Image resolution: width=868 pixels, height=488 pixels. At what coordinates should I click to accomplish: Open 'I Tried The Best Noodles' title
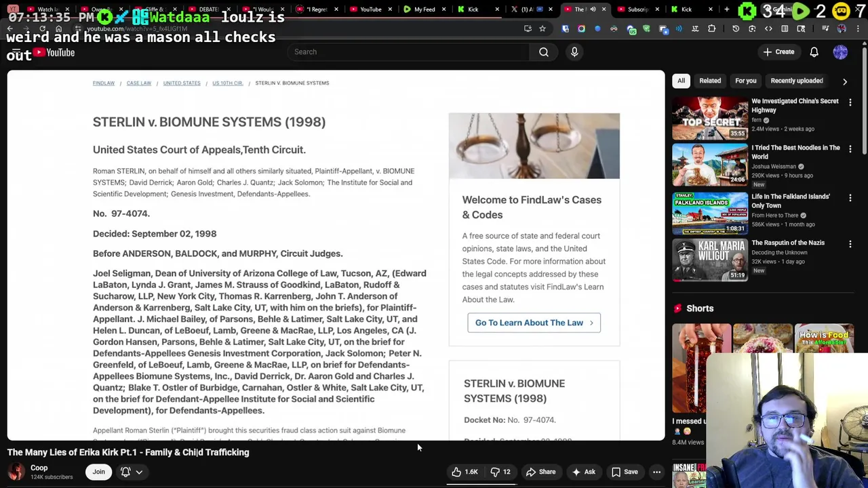tap(795, 152)
